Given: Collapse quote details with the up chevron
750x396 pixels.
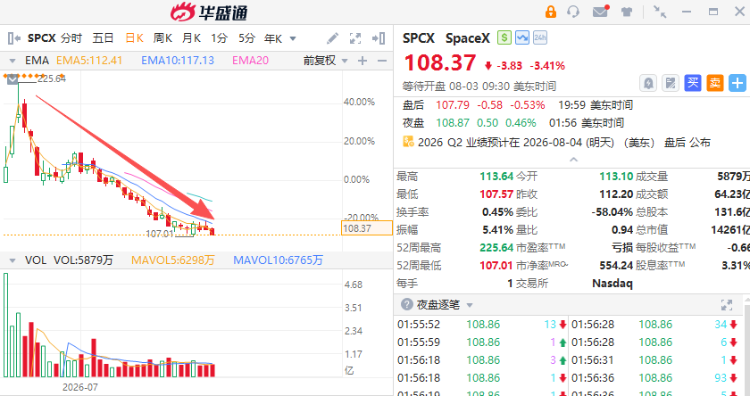Looking at the screenshot, I should [574, 159].
